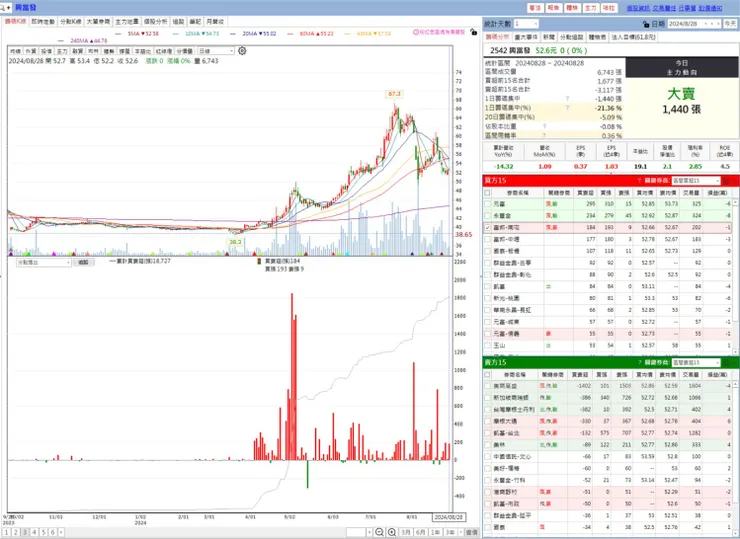Click the question mark beside 1日籌碼集中 張 row
The width and height of the screenshot is (740, 539).
(567, 99)
